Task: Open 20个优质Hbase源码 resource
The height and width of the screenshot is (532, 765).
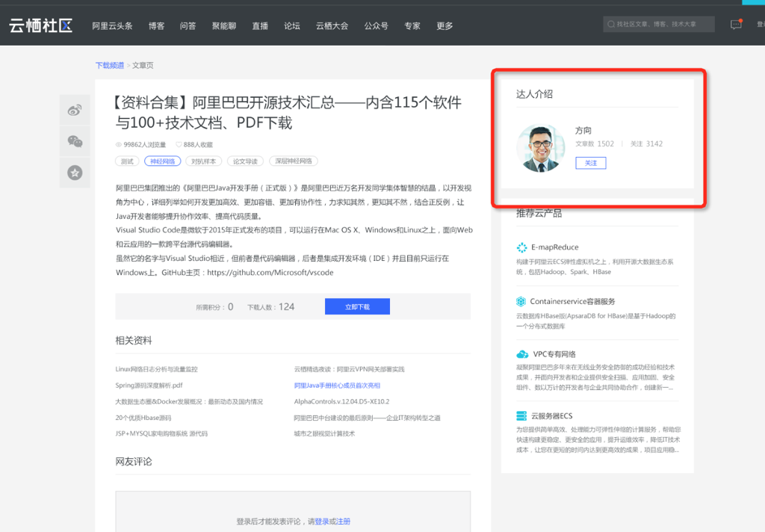Action: (x=143, y=418)
